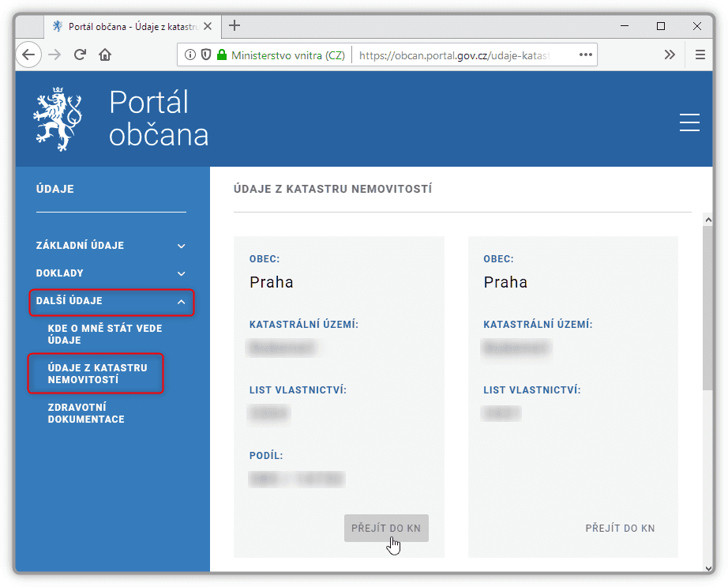Maximize the browser window
The height and width of the screenshot is (587, 728).
click(x=661, y=26)
